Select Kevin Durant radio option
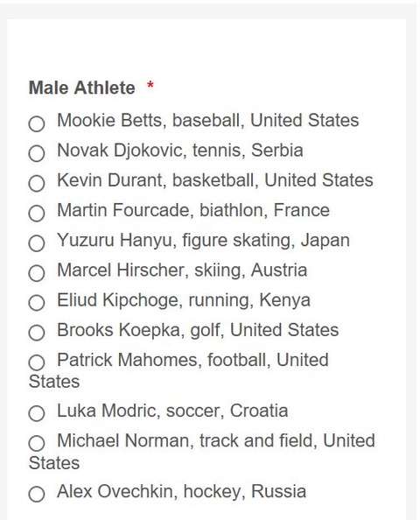 (37, 183)
